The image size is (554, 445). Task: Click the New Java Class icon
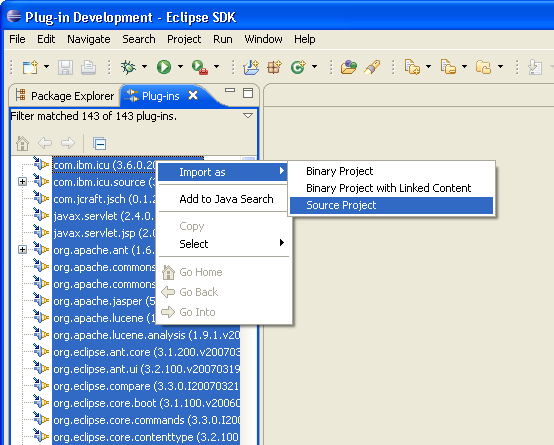coord(298,67)
